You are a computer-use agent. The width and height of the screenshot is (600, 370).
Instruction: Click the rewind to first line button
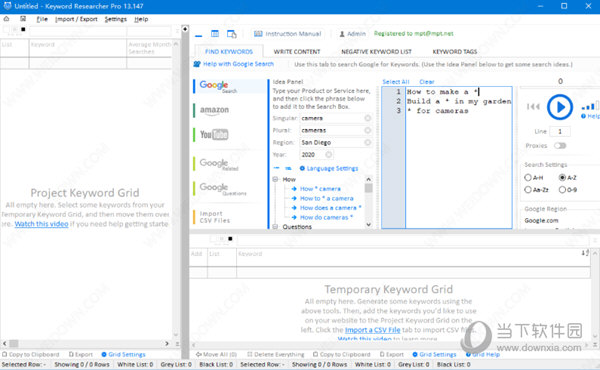tap(533, 107)
